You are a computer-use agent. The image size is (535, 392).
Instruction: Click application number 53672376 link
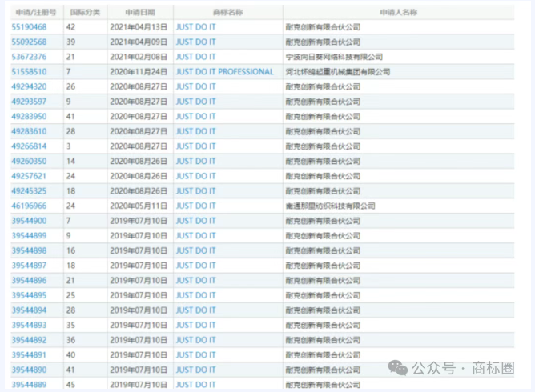[29, 57]
